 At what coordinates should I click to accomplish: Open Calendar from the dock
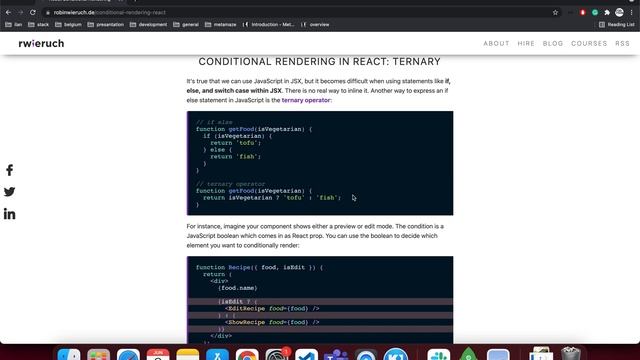158,354
